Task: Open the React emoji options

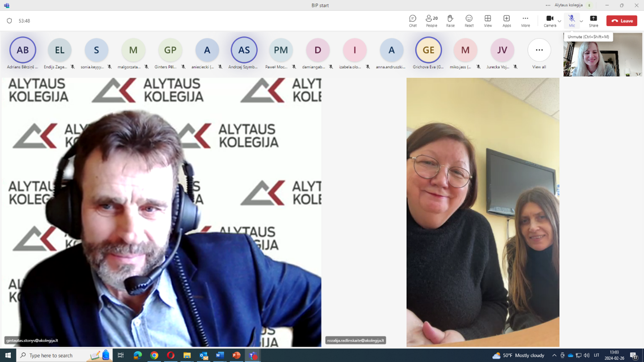Action: coord(469,21)
